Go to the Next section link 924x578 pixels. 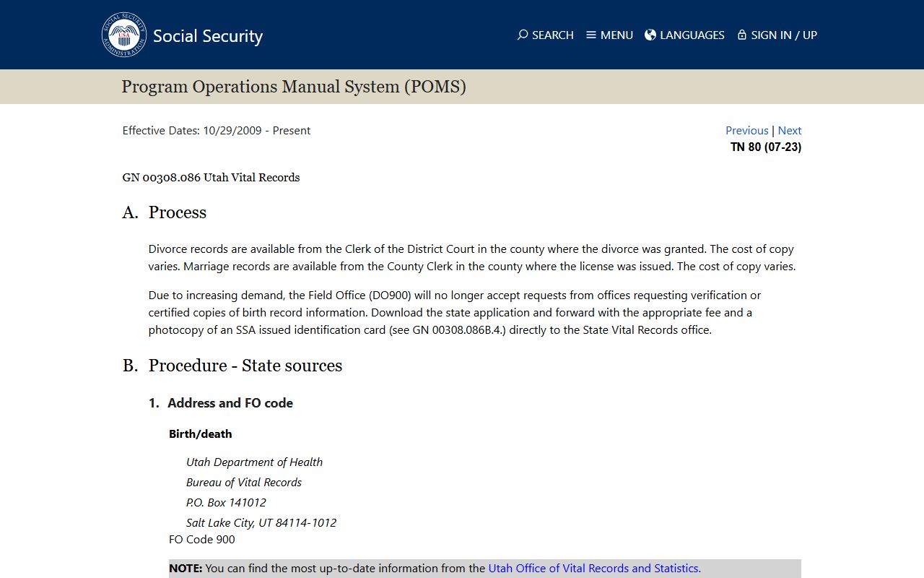pos(789,130)
